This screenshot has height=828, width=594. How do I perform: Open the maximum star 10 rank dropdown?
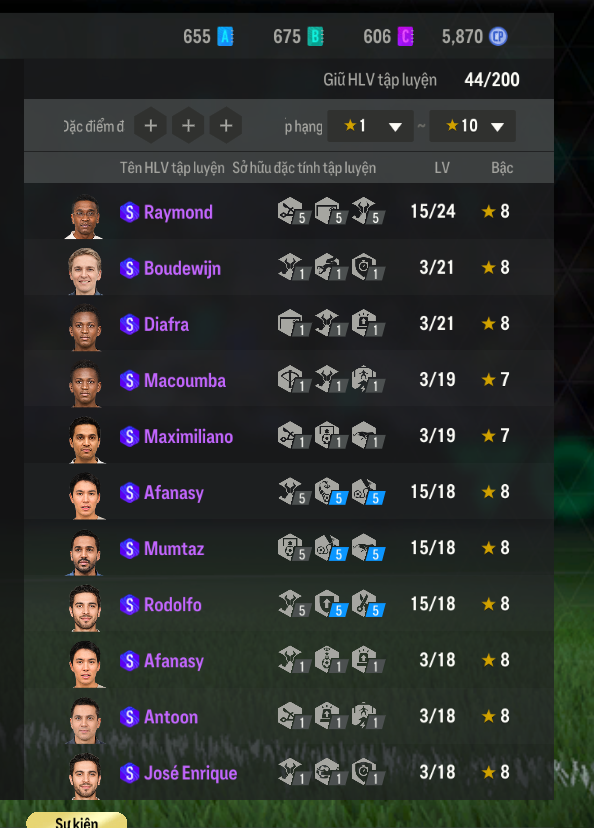pos(473,126)
